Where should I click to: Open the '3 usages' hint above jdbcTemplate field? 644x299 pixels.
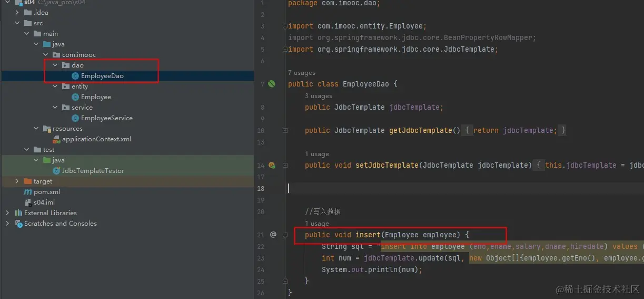319,96
